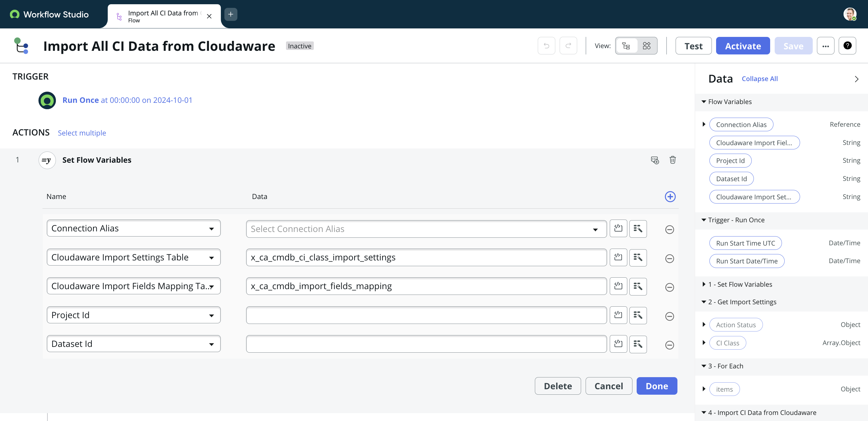Expand the 1 - Set Flow Variables section

(x=704, y=284)
